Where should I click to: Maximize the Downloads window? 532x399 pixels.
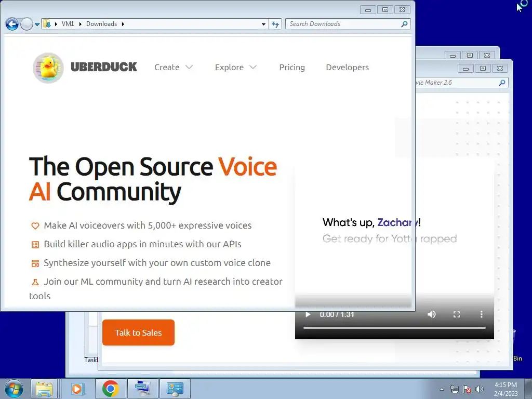(385, 9)
